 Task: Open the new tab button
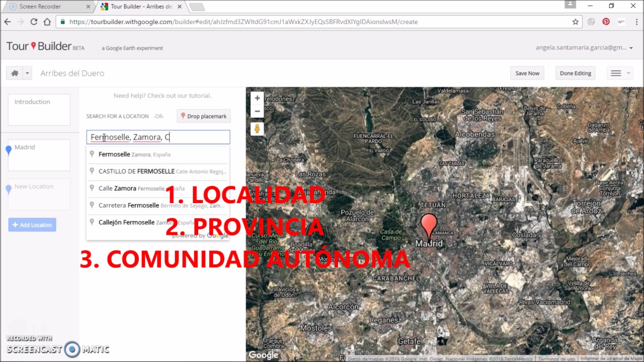[196, 7]
